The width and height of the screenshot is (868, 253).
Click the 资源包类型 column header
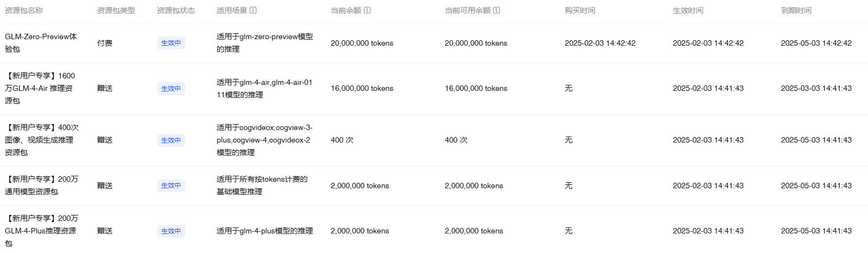pos(116,10)
